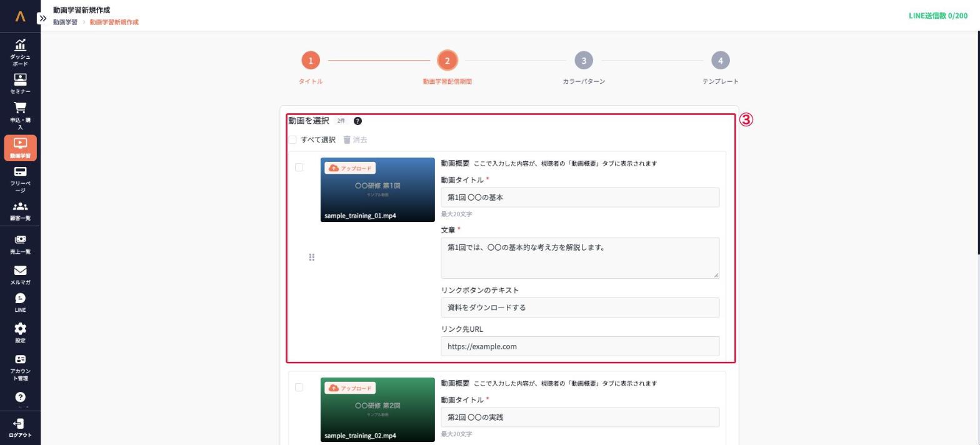Click the 文章 textarea of first video
This screenshot has width=980, height=445.
point(580,258)
